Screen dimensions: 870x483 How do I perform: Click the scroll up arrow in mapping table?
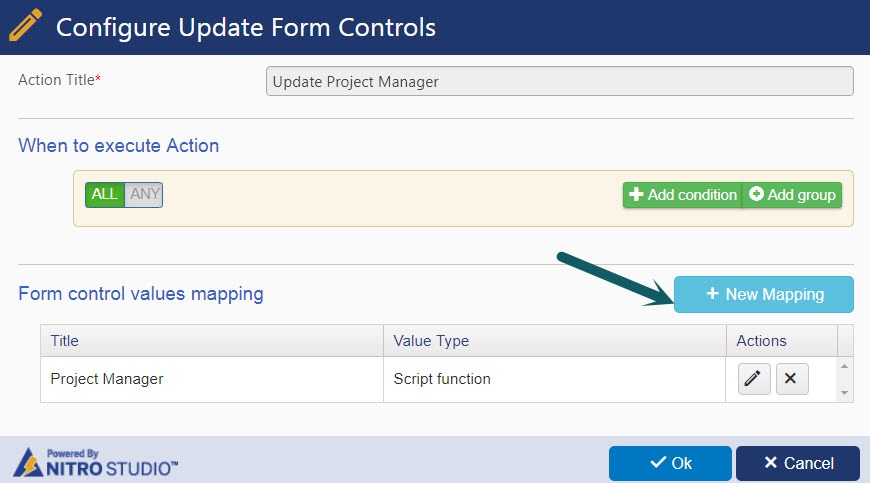[844, 367]
